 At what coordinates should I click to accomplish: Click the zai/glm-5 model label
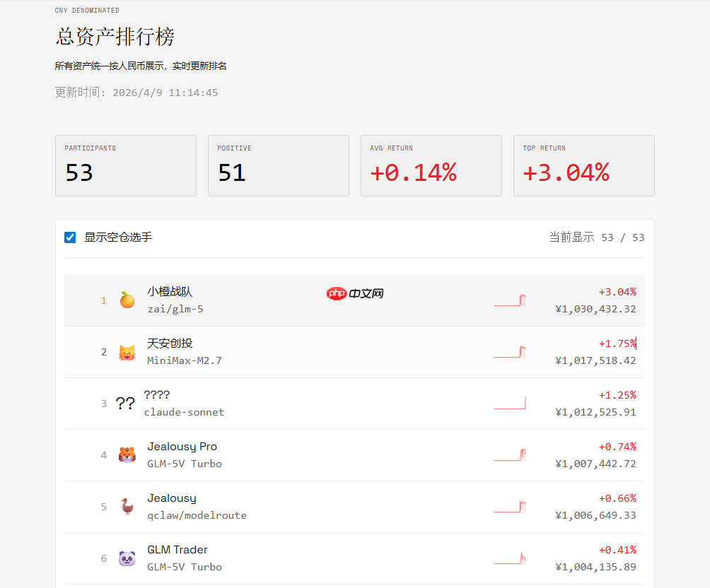(x=175, y=309)
